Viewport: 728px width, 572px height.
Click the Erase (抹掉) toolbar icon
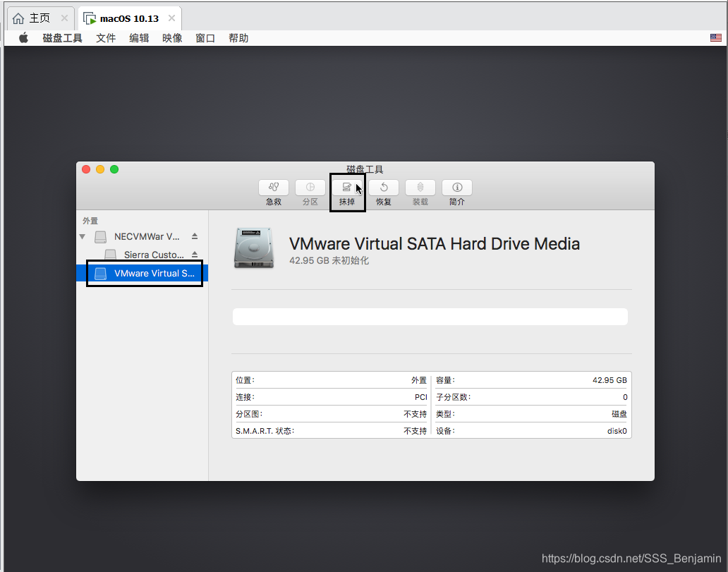(347, 188)
